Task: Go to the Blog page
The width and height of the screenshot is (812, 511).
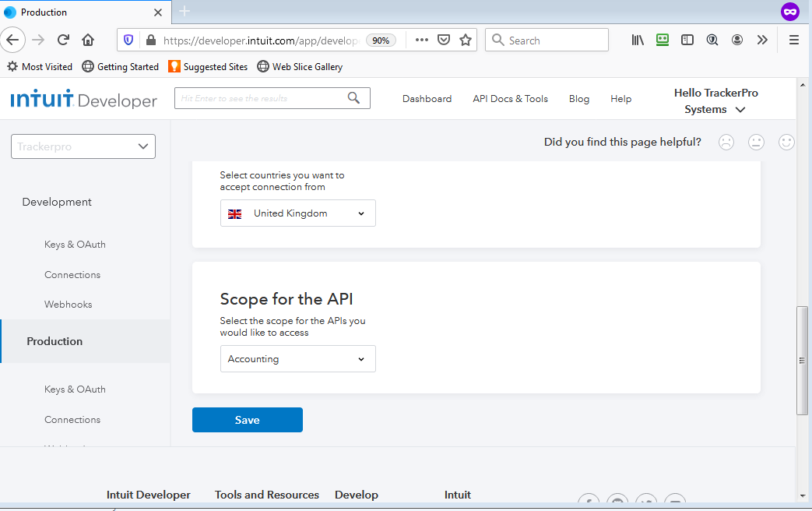Action: point(579,98)
